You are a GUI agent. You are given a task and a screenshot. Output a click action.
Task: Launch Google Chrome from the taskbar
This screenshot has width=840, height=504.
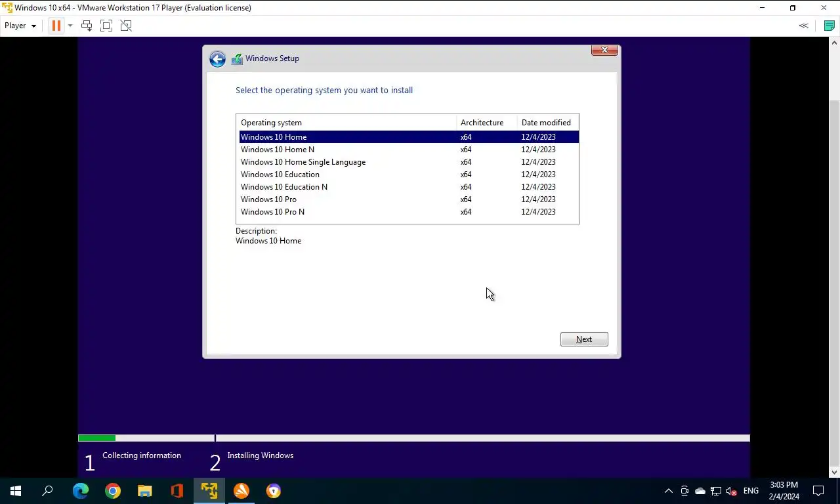113,491
